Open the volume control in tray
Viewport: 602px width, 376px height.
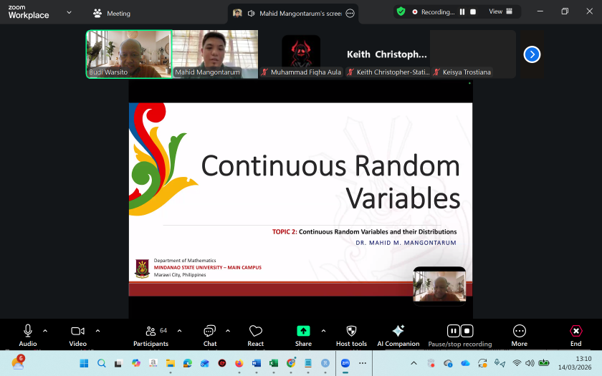[x=530, y=363]
